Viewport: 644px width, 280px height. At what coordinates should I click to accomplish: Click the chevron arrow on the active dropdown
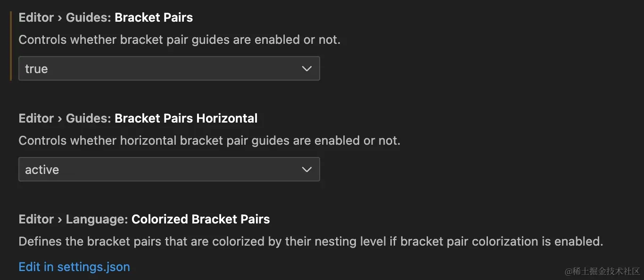click(307, 170)
